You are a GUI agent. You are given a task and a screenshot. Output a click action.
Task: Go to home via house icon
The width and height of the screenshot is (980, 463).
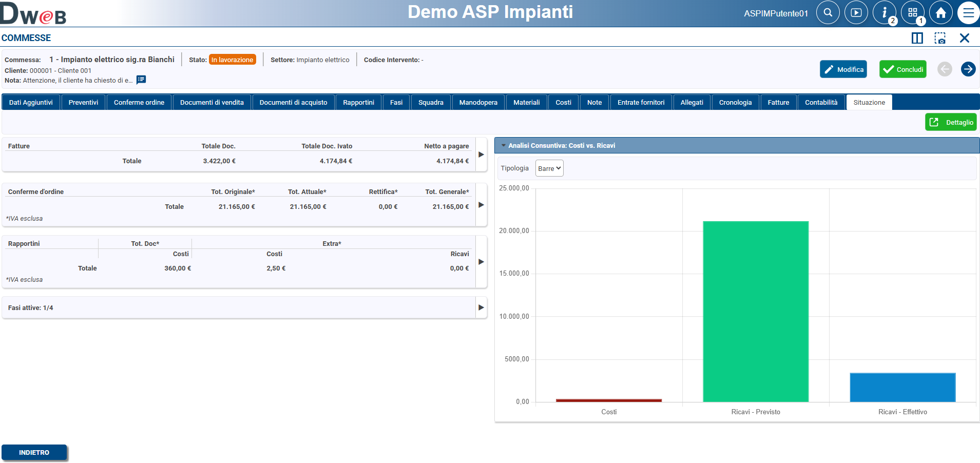[940, 13]
